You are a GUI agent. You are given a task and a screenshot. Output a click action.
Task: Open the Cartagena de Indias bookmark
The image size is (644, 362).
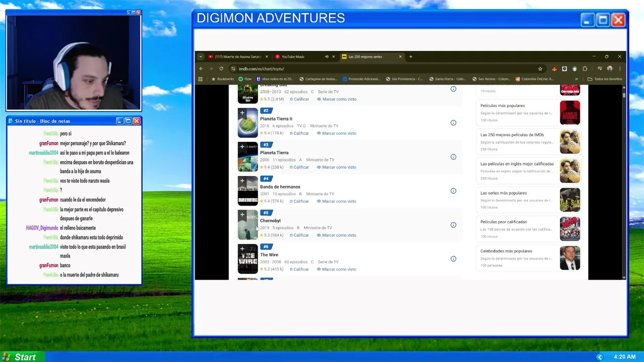(x=318, y=79)
